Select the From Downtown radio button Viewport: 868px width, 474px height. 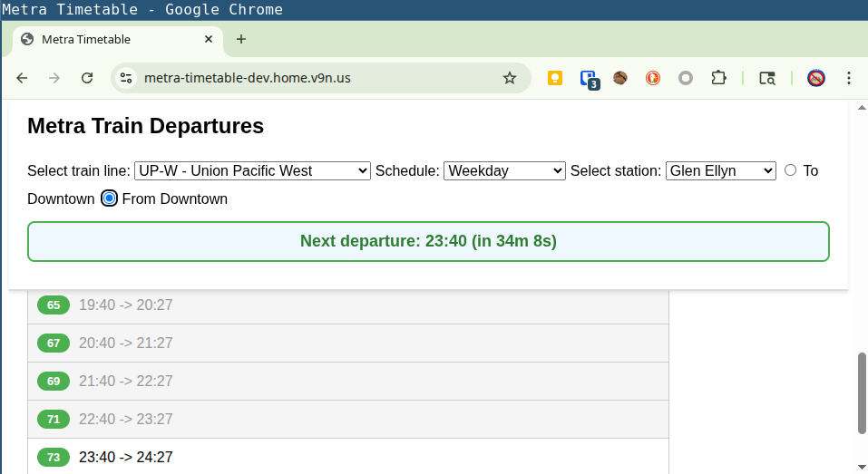(x=109, y=198)
